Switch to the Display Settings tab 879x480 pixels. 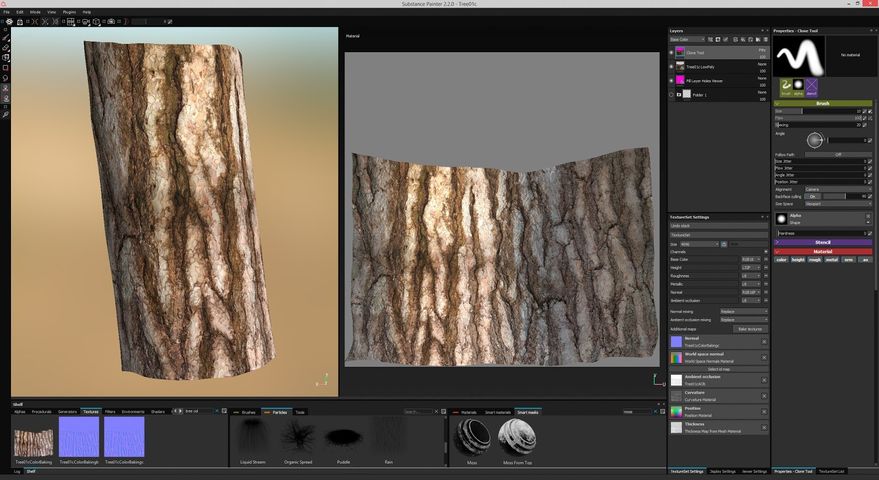coord(720,471)
